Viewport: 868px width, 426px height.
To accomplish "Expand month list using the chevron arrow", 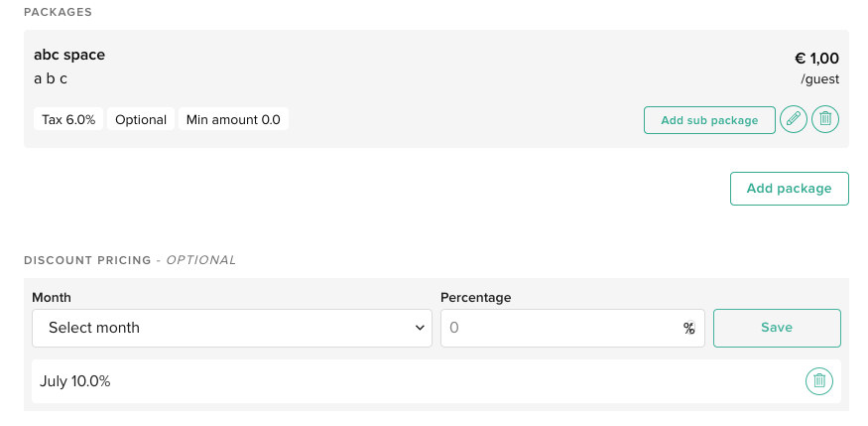I will [420, 328].
